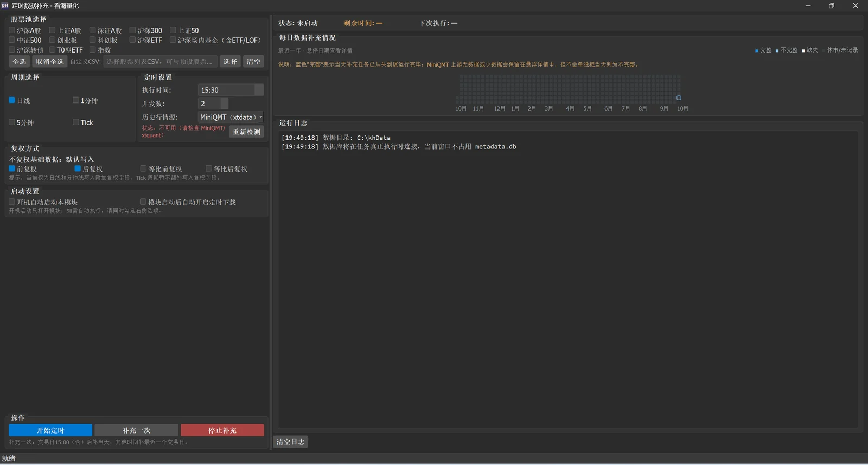Check the 创业板 stock pool box
The image size is (868, 465).
coord(52,40)
